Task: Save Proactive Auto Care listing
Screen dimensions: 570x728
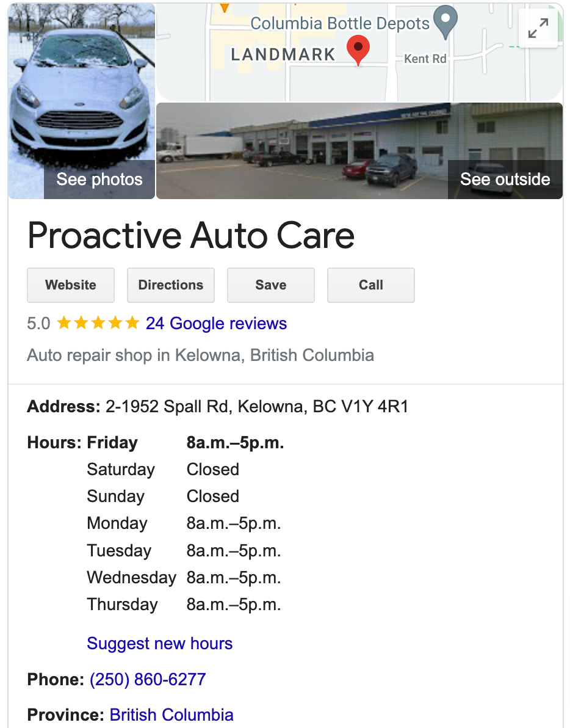Action: tap(271, 285)
